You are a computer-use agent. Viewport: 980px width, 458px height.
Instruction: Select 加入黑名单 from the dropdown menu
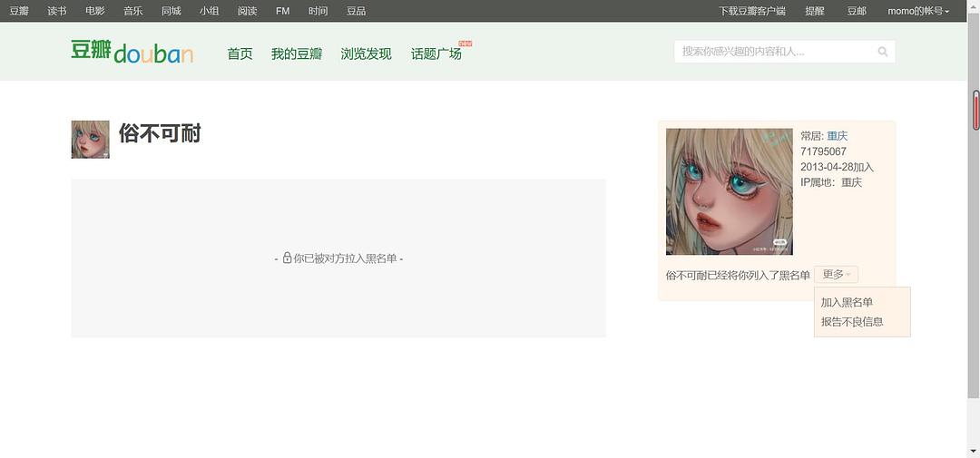click(847, 302)
